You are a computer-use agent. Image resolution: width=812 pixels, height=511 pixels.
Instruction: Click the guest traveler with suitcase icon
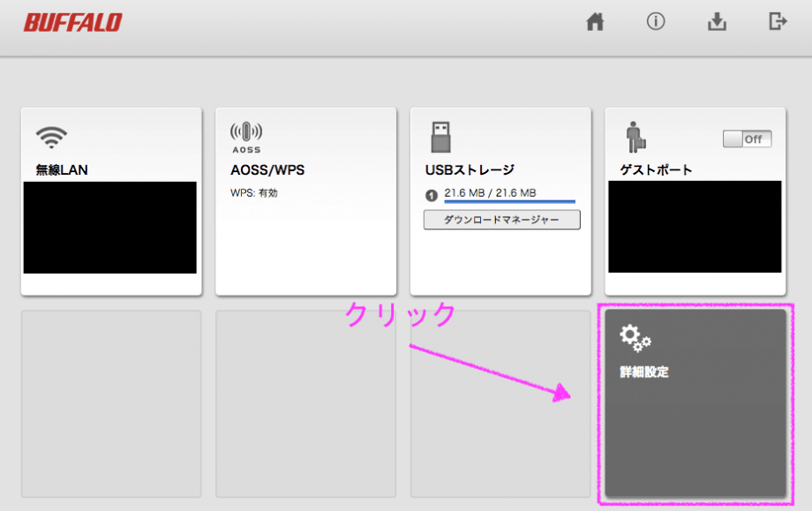coord(635,138)
